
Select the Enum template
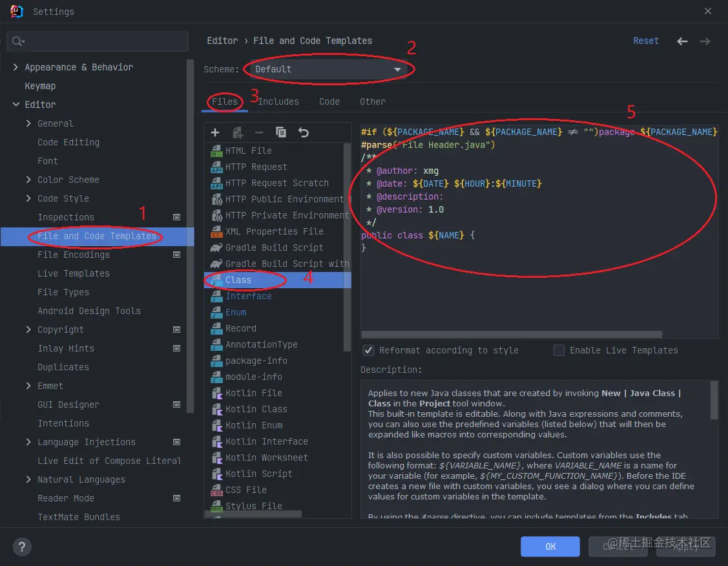pos(236,313)
